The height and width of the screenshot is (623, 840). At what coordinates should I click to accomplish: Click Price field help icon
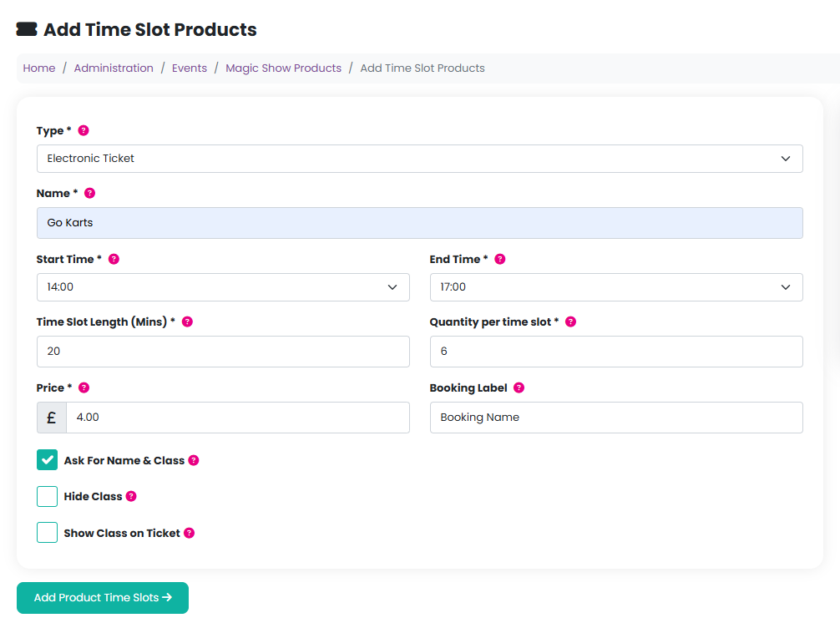[x=83, y=387]
